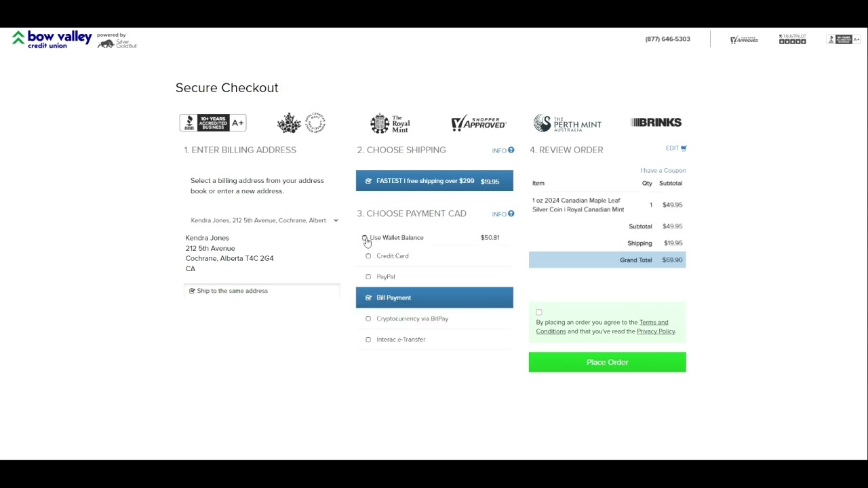Click EDIT cart icon link
868x488 pixels.
(676, 148)
